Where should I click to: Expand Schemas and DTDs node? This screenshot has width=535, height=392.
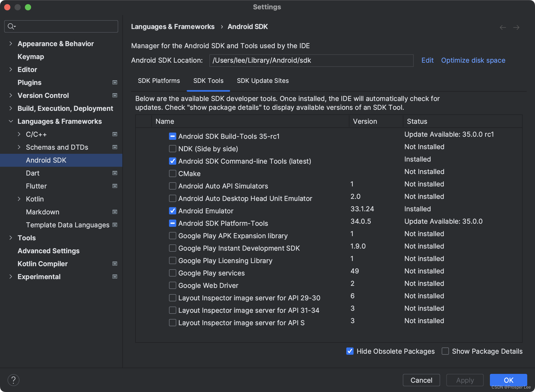coord(19,147)
